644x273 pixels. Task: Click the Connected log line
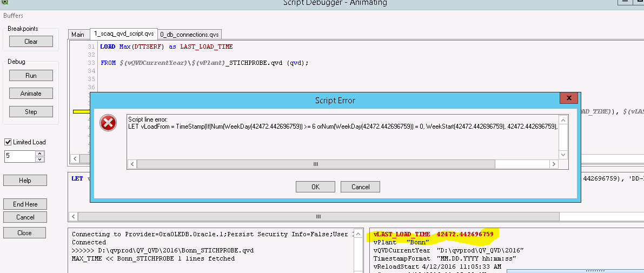tap(89, 242)
